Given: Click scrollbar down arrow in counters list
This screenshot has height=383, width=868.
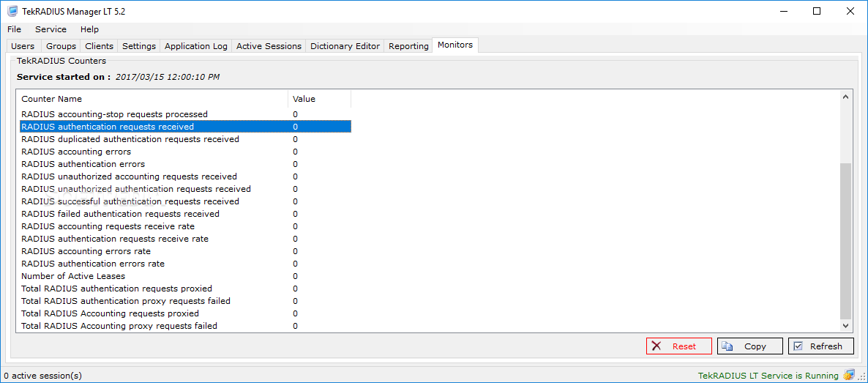Looking at the screenshot, I should point(846,326).
